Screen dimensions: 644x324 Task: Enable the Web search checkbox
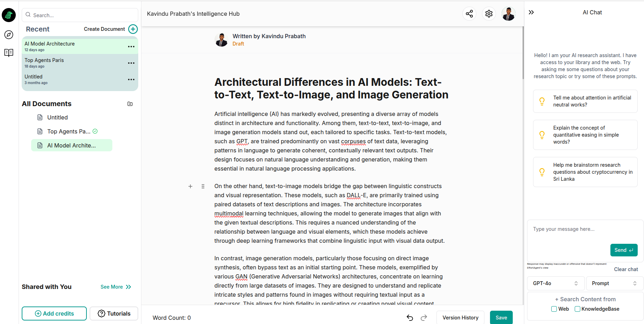[554, 309]
